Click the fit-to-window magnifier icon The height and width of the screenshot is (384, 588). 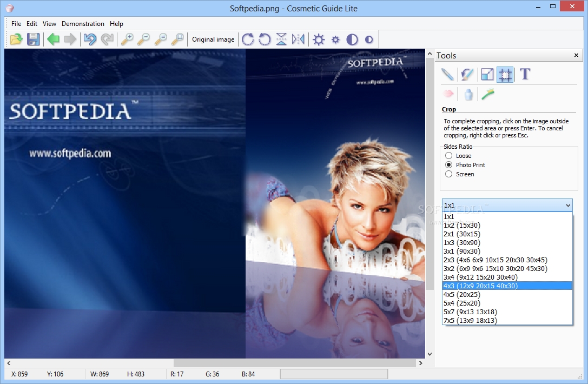[178, 39]
